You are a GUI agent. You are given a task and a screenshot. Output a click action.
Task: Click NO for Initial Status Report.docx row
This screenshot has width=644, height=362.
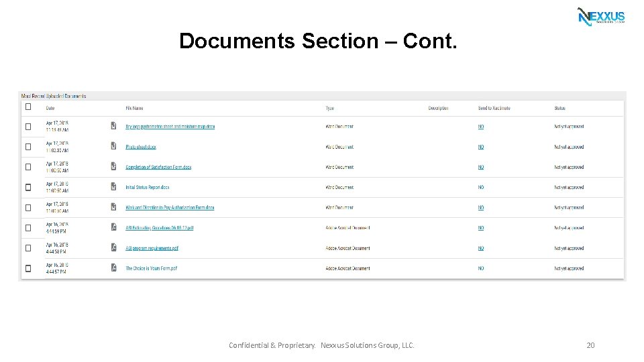point(481,187)
